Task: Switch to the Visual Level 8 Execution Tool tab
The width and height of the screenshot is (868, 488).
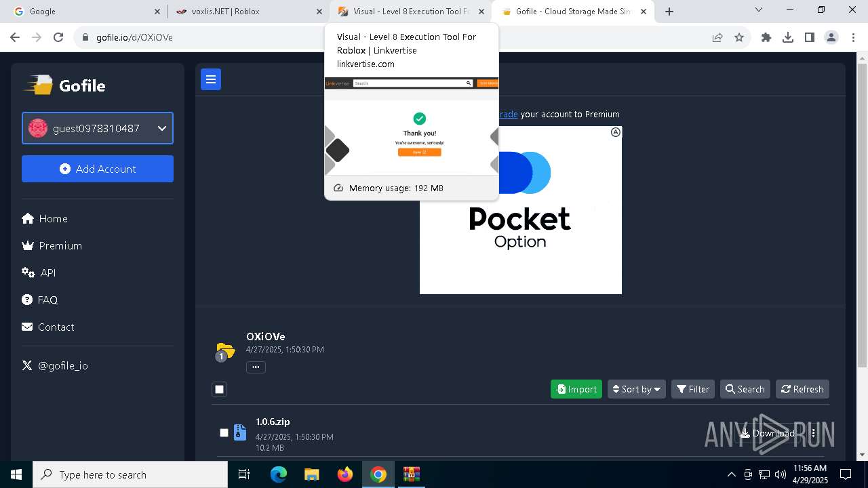Action: click(411, 12)
